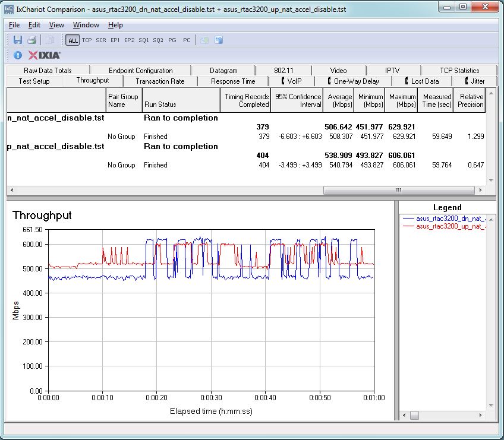Screen dimensions: 504x440
Task: Select the EP1 filter button
Action: tap(115, 40)
